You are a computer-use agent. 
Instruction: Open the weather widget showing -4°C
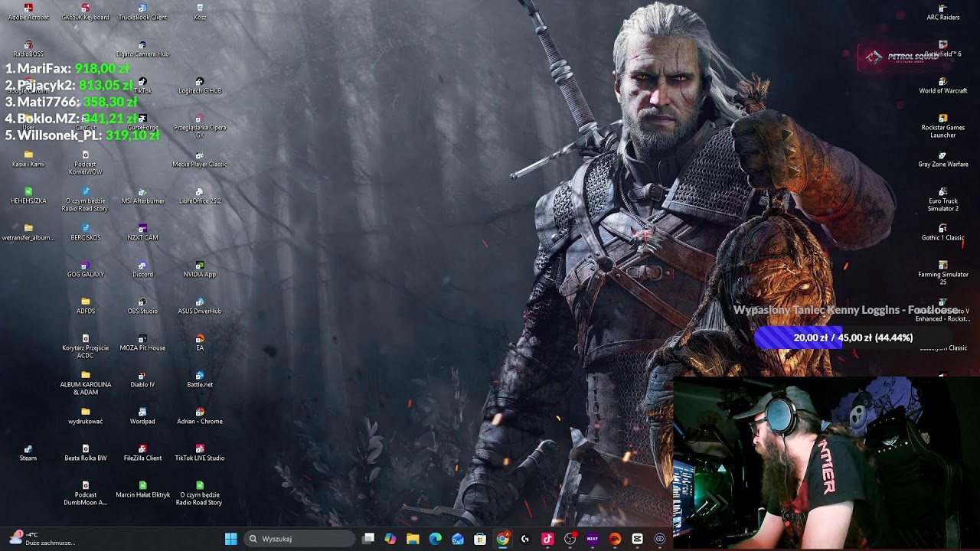coord(42,539)
